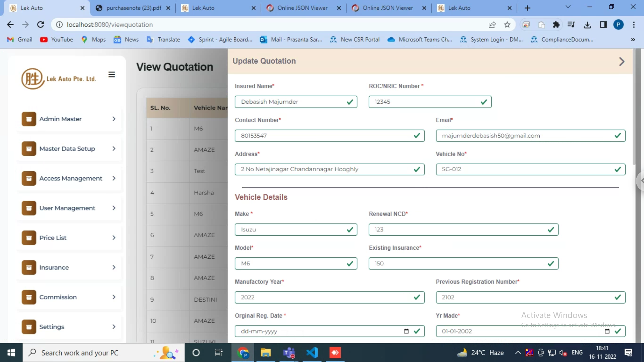Click the Admin Master sidebar icon
Image resolution: width=644 pixels, height=362 pixels.
(x=29, y=119)
